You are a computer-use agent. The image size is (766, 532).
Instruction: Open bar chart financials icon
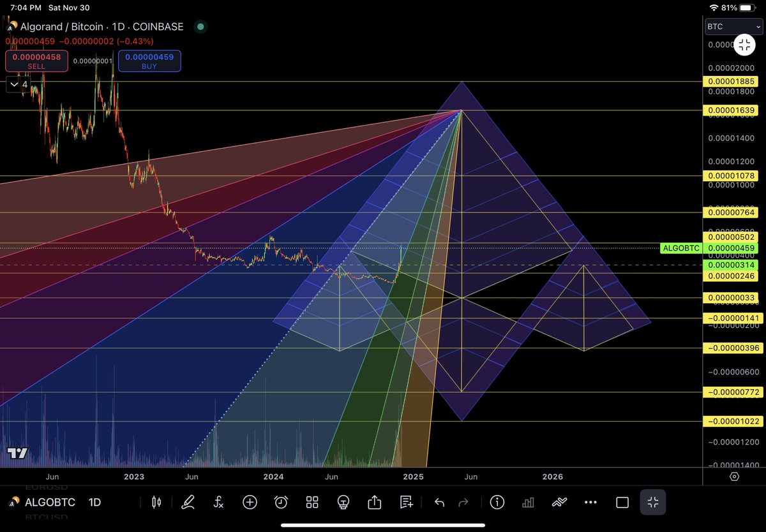(x=528, y=502)
